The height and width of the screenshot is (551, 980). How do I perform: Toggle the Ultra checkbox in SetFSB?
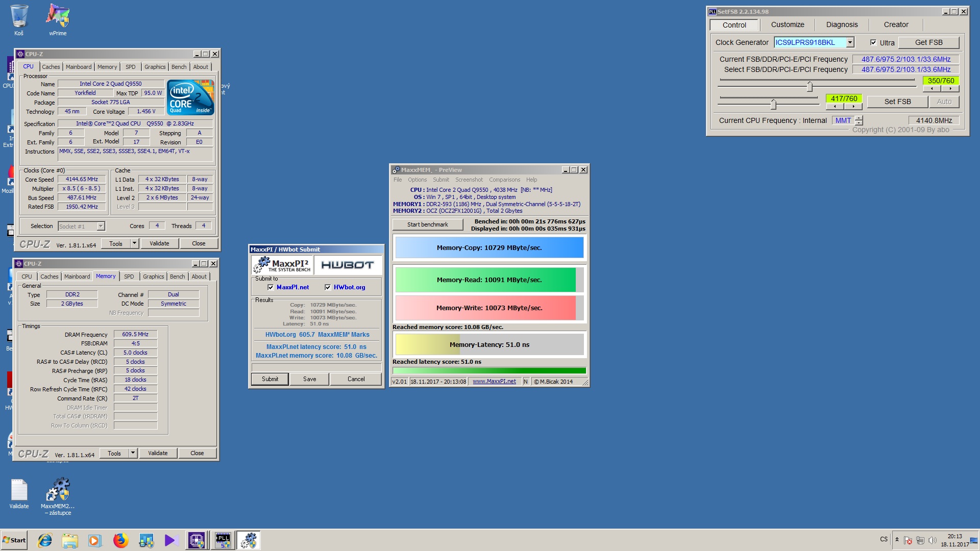[873, 42]
